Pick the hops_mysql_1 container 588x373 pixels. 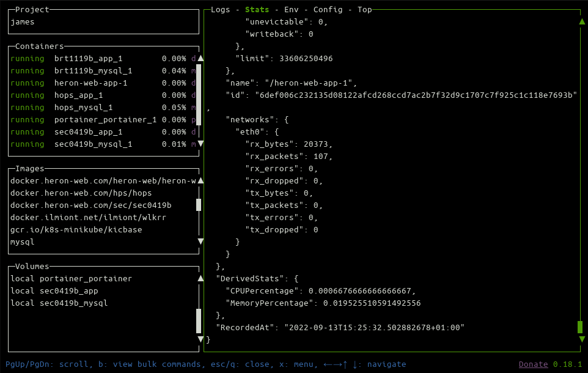click(103, 108)
